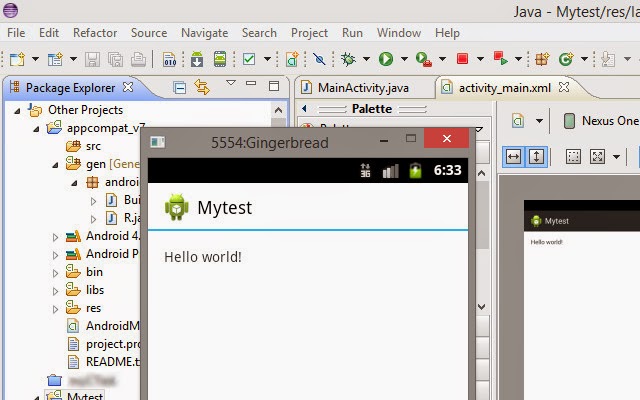Screen dimensions: 640x400
Task: Click the skip breakpoints toolbar icon
Action: [319, 59]
